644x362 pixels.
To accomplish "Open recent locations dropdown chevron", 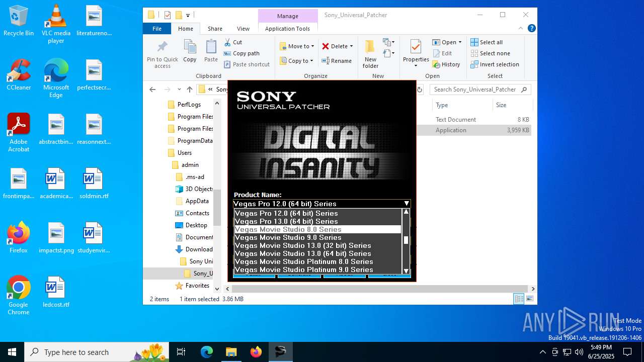I will pyautogui.click(x=179, y=89).
